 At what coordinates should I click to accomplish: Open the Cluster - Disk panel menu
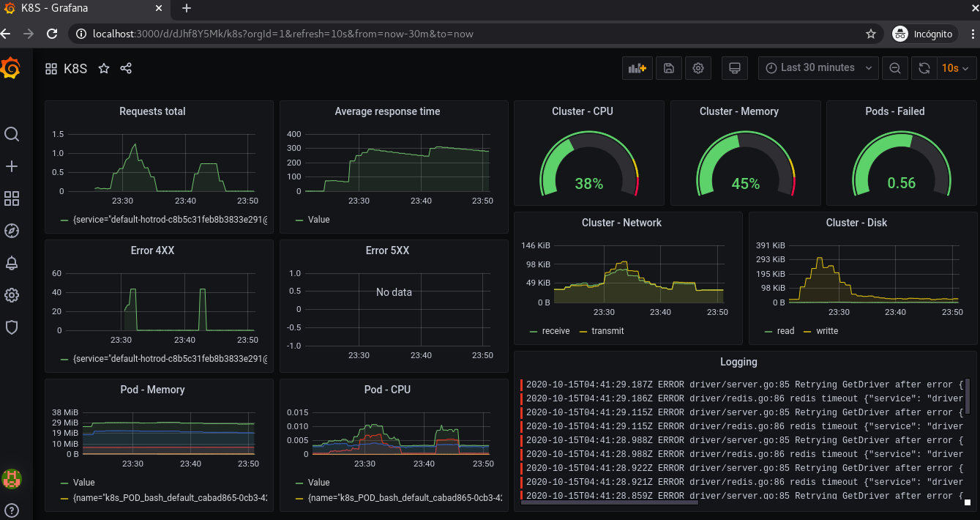[x=856, y=223]
